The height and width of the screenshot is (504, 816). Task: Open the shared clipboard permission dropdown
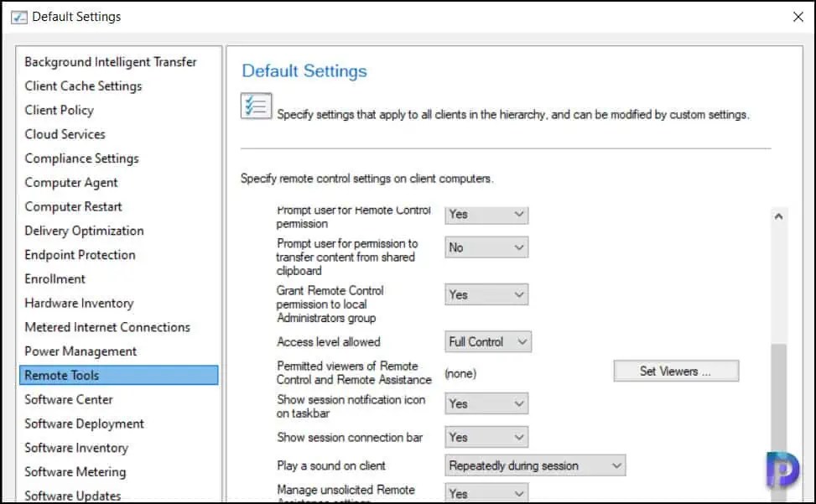tap(486, 247)
